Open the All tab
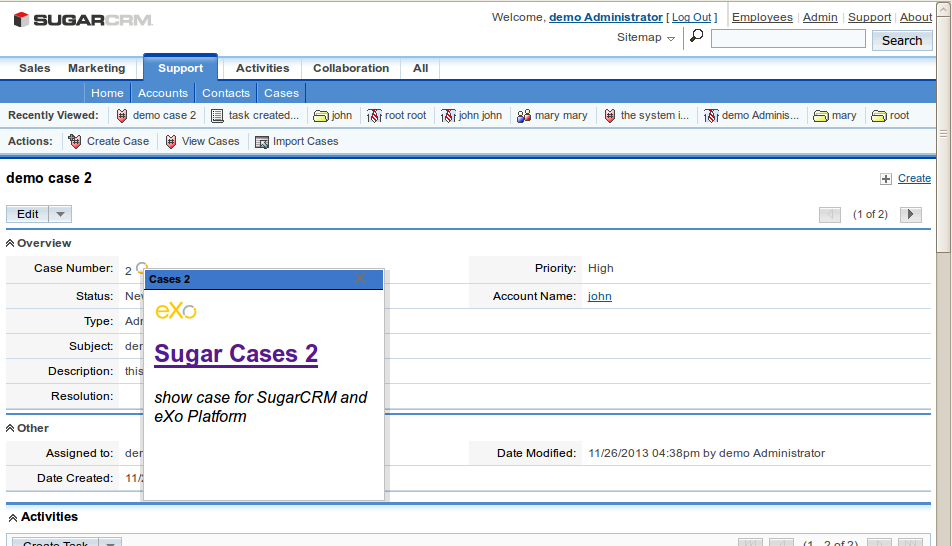The image size is (952, 546). [421, 68]
